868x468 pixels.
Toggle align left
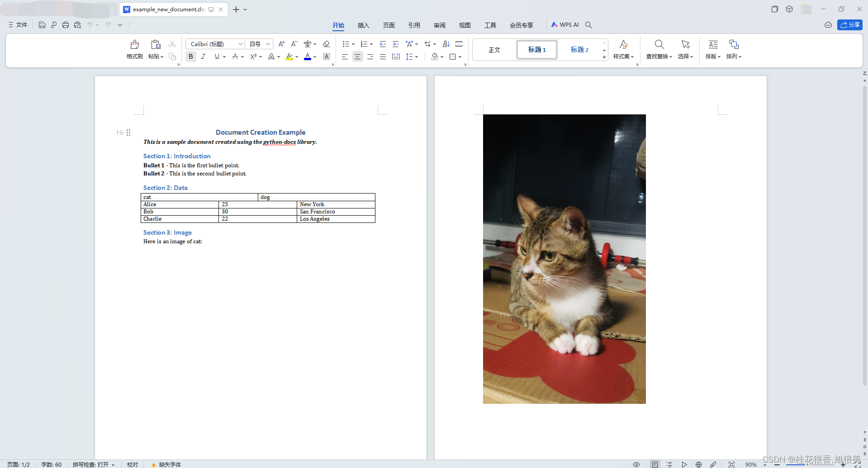click(345, 57)
